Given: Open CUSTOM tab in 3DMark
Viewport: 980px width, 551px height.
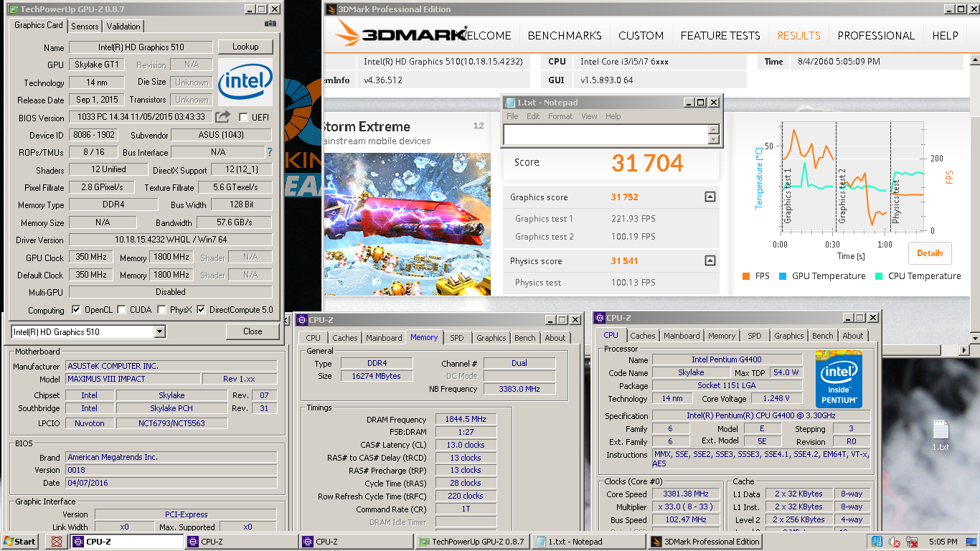Looking at the screenshot, I should pyautogui.click(x=641, y=36).
